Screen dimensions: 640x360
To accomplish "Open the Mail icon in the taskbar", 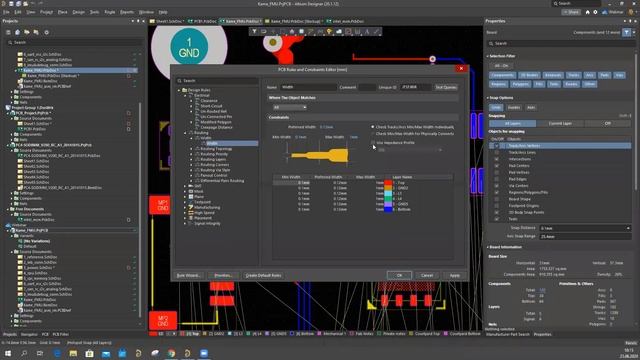I will click(106, 353).
